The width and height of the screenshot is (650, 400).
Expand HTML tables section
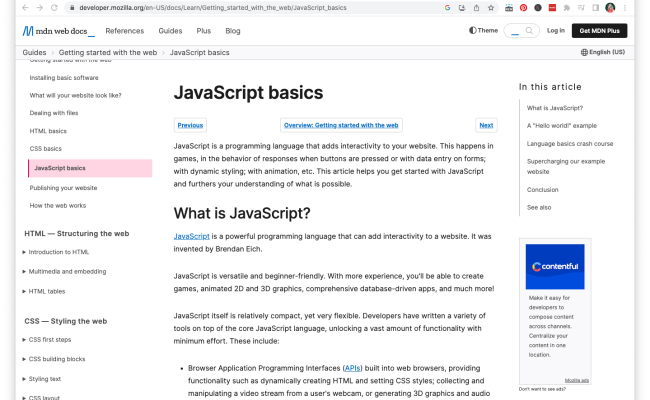point(44,291)
